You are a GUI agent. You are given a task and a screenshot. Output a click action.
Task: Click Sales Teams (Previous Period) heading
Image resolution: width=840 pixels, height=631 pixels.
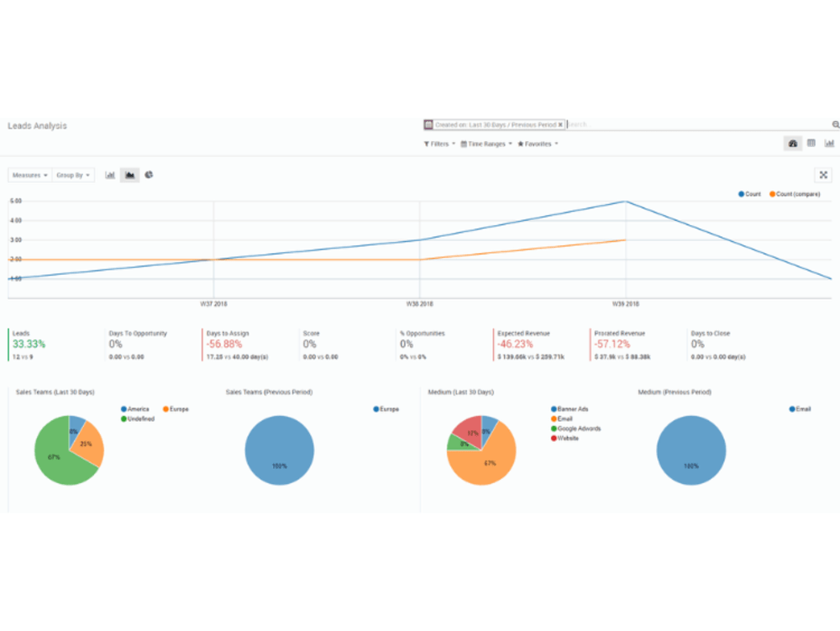[x=269, y=392]
